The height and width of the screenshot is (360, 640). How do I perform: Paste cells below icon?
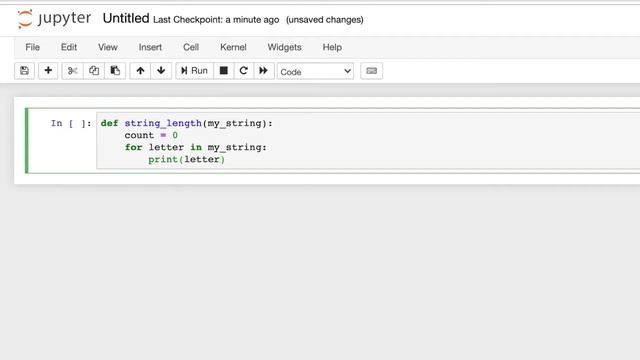[115, 71]
